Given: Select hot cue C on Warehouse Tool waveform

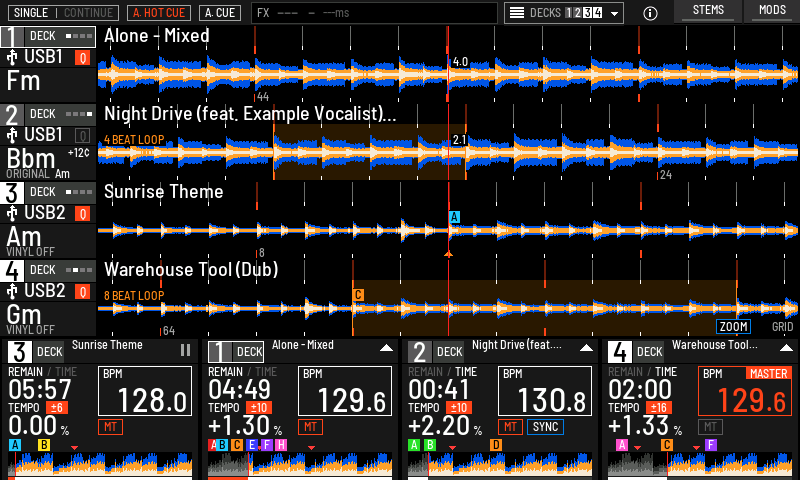Looking at the screenshot, I should click(358, 295).
